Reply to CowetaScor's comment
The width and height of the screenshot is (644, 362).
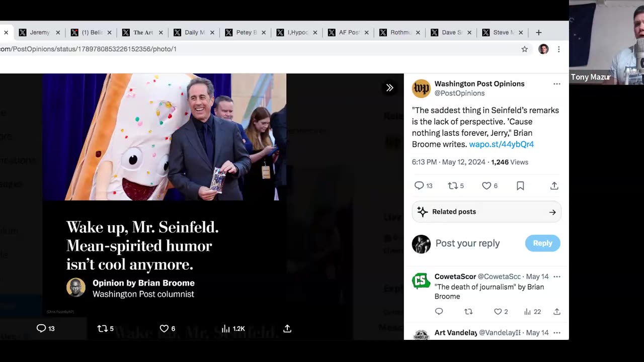click(439, 312)
